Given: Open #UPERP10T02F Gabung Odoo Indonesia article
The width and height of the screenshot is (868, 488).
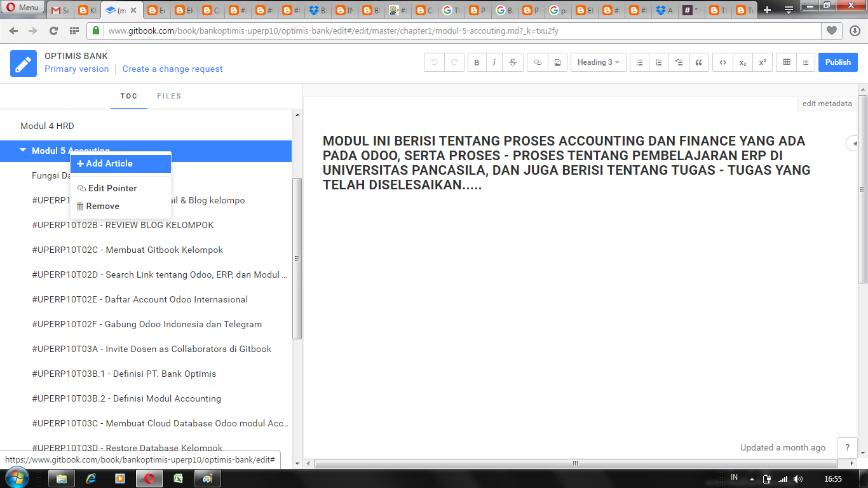Looking at the screenshot, I should 147,324.
